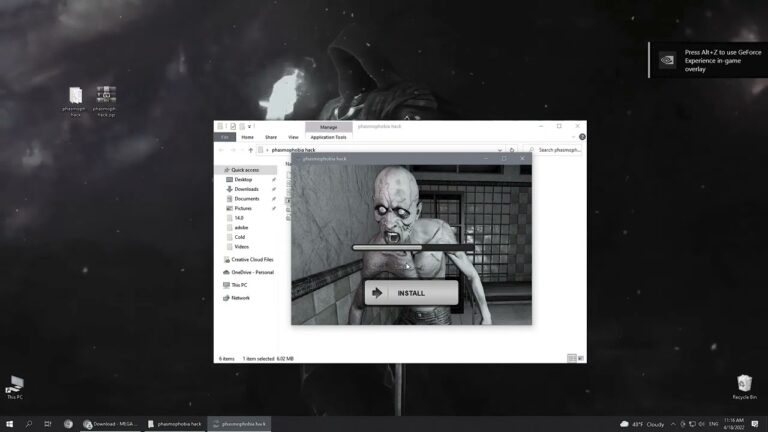Select the Recycle Bin desktop icon
This screenshot has height=432, width=768.
coord(744,387)
